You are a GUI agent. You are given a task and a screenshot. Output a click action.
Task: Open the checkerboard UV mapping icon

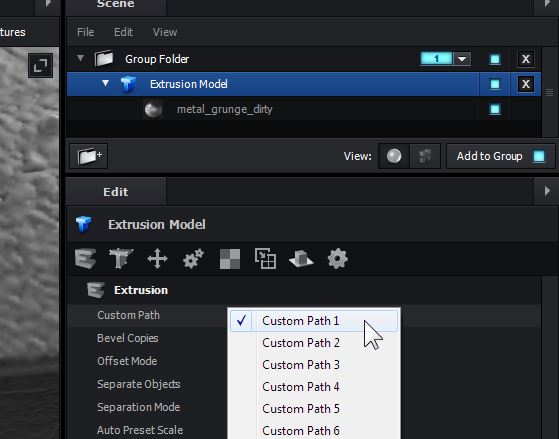230,259
